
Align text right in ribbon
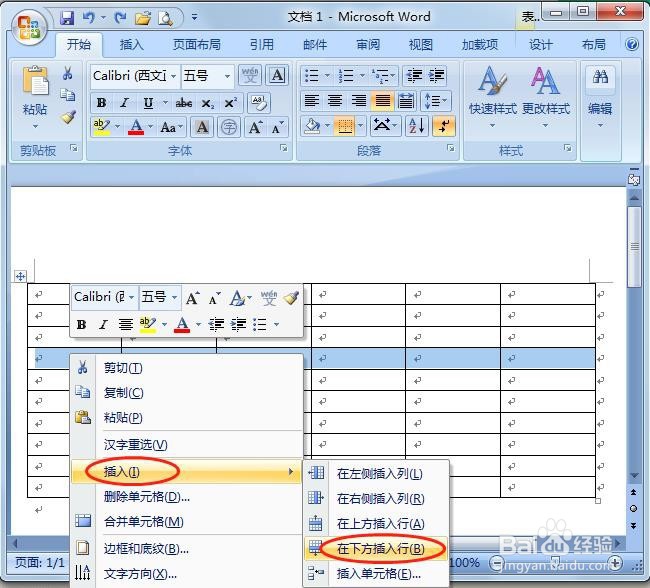click(359, 100)
